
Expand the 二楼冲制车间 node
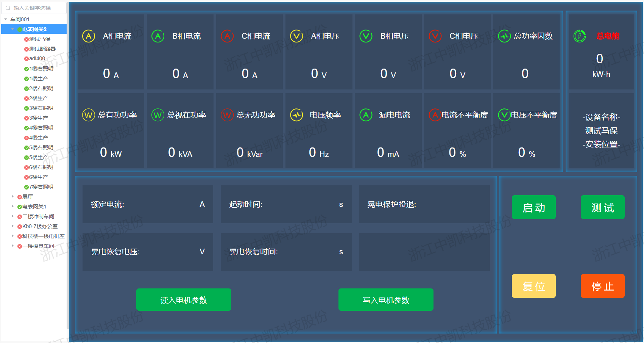[x=12, y=216]
